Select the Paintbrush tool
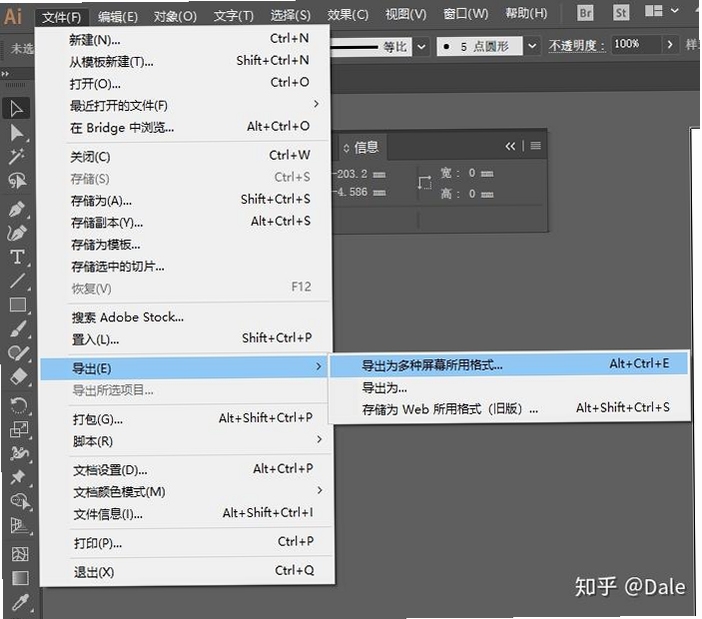 (18, 329)
